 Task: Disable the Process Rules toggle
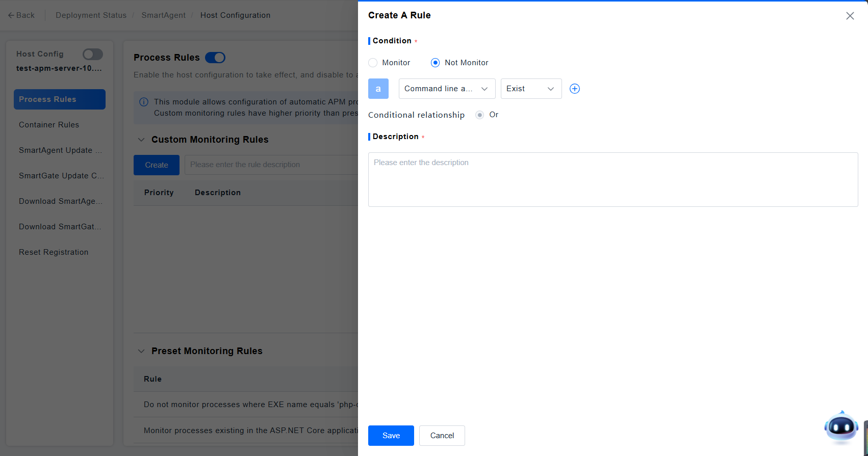click(x=215, y=58)
